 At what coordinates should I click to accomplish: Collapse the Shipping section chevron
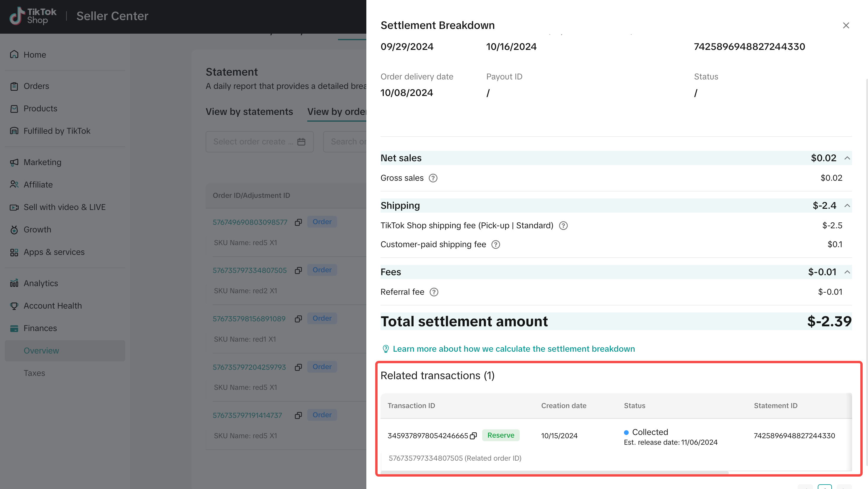(x=847, y=206)
